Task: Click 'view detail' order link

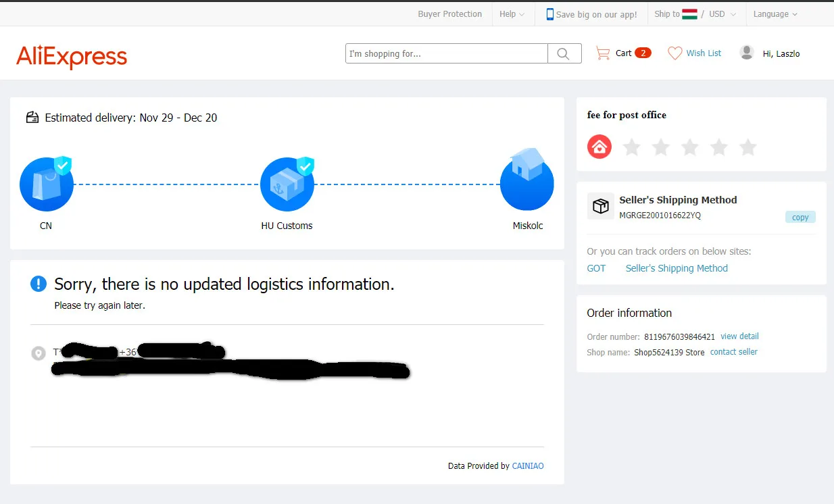Action: pyautogui.click(x=739, y=336)
